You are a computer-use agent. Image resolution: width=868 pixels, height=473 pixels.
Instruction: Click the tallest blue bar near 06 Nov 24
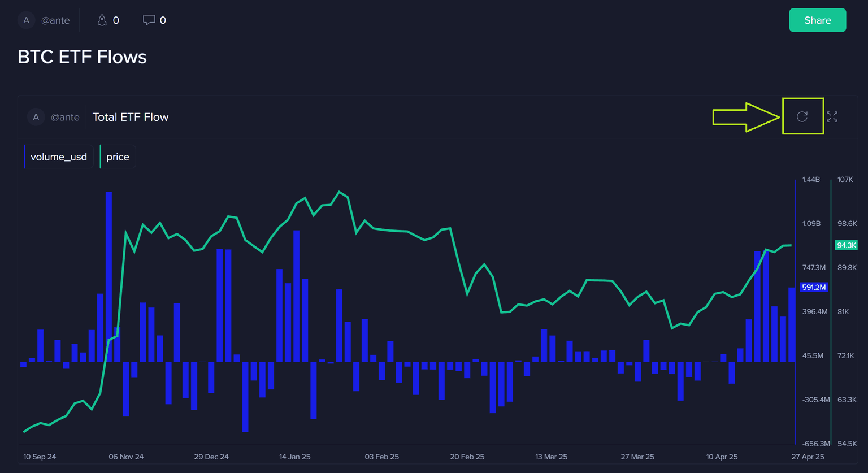pos(108,276)
